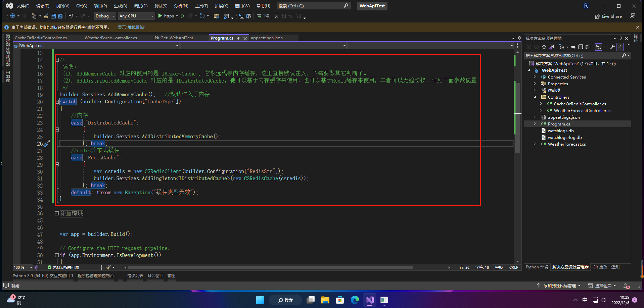Click the 显示"堆栈跟踪" link
This screenshot has width=644, height=308.
tap(132, 27)
